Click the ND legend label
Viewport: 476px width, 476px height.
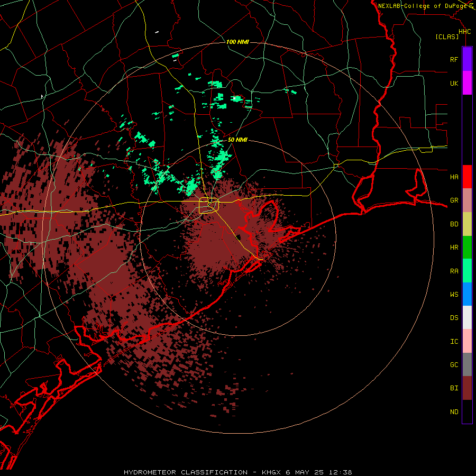pyautogui.click(x=454, y=412)
